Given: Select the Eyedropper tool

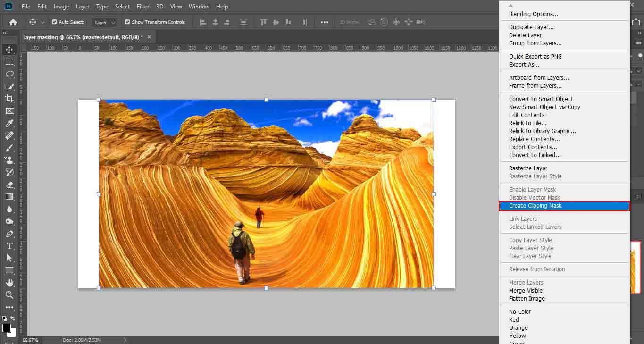Looking at the screenshot, I should pos(9,123).
